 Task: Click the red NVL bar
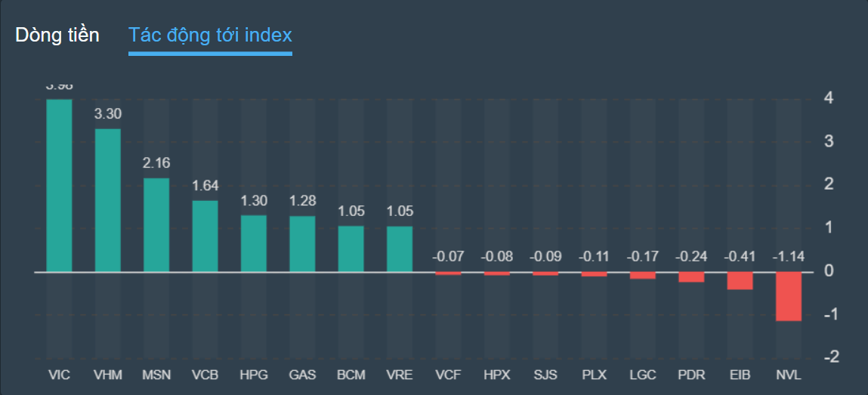(789, 296)
